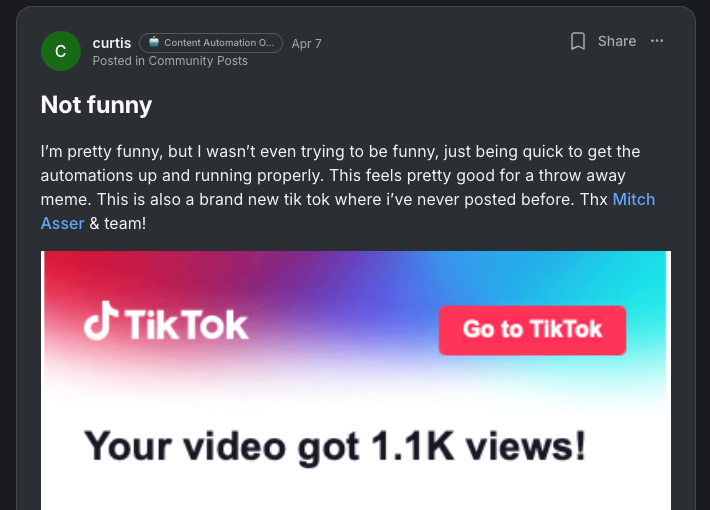The image size is (710, 510).
Task: Bookmark this post with the bookmark icon
Action: (x=577, y=41)
